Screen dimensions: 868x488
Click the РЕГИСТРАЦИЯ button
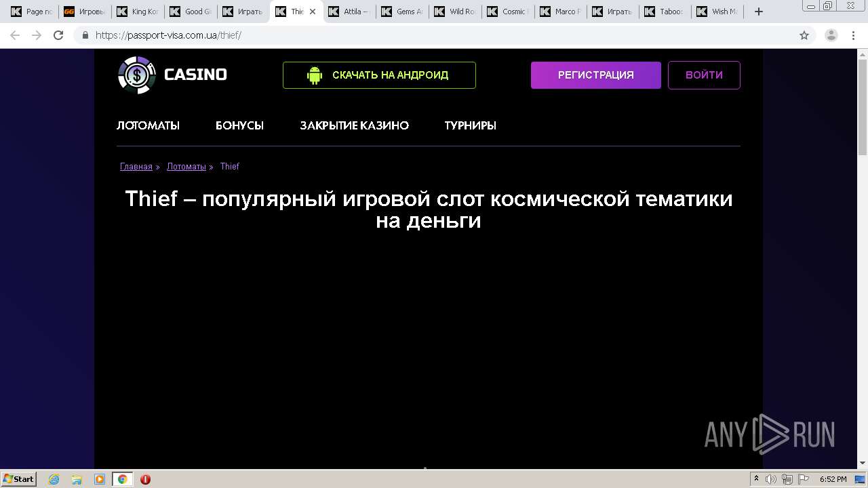[x=596, y=75]
